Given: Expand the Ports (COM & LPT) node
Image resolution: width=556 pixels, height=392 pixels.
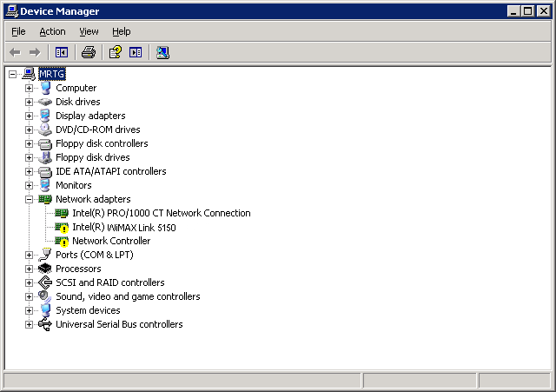Looking at the screenshot, I should click(29, 255).
